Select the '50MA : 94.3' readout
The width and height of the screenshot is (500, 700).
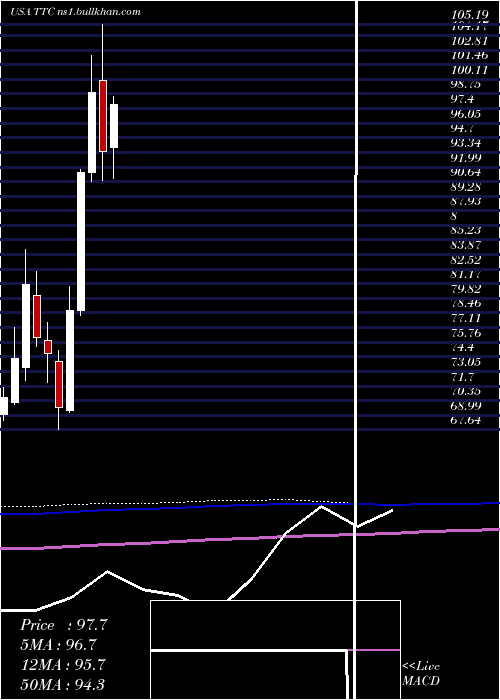(x=63, y=684)
